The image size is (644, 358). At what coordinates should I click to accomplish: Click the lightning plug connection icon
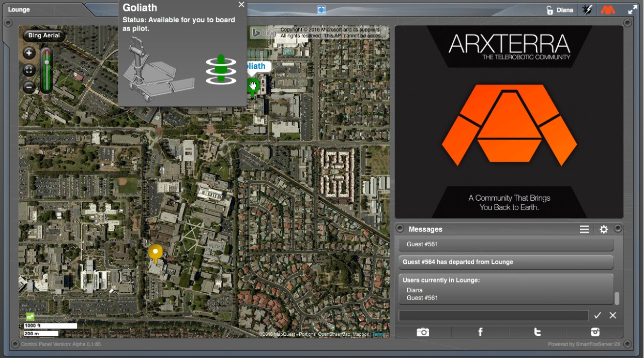(x=587, y=10)
